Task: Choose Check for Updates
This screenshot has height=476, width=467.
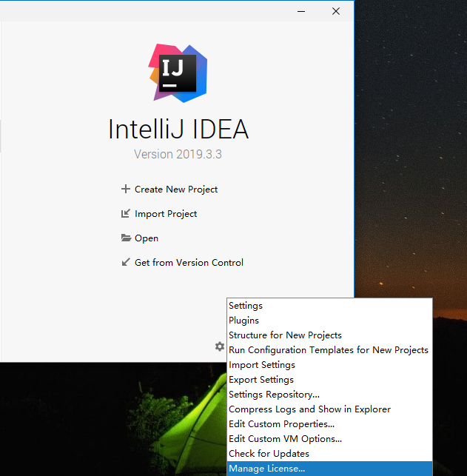Action: tap(329, 454)
